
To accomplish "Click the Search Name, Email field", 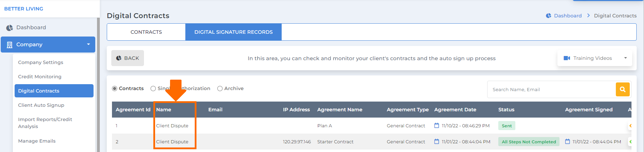I will click(552, 89).
